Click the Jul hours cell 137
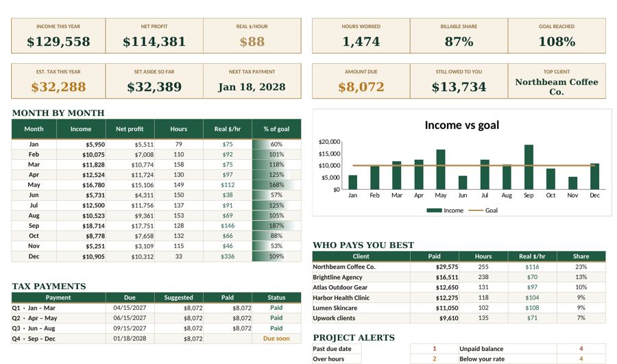Screen dimensions: 617x364 (179, 206)
